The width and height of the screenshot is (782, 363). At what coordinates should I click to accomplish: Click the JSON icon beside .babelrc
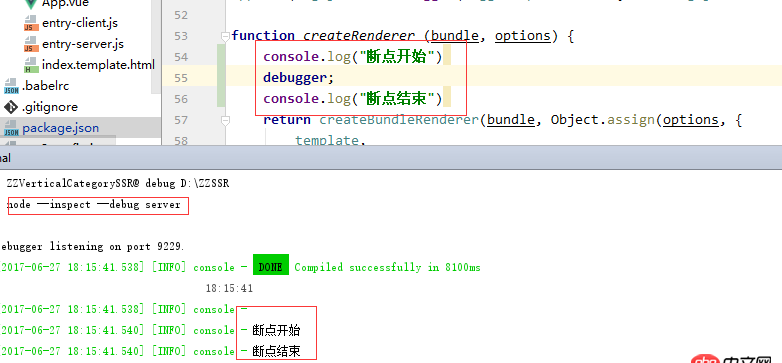tap(11, 86)
